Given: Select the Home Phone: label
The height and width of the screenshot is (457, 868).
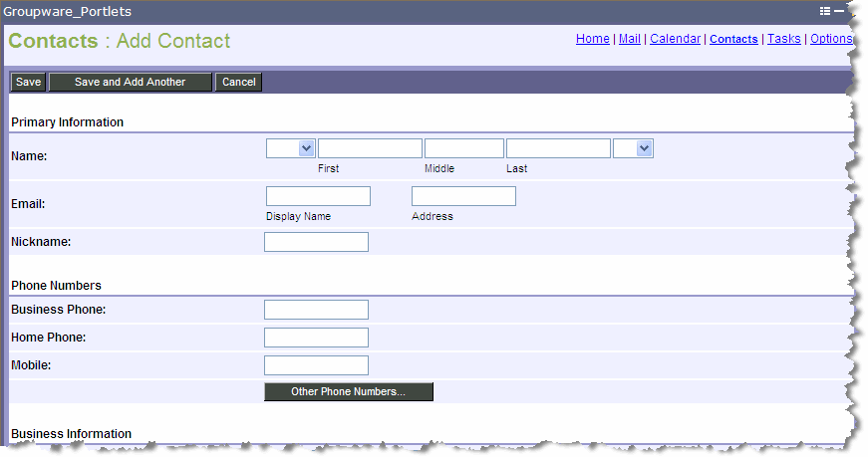Looking at the screenshot, I should pyautogui.click(x=48, y=337).
